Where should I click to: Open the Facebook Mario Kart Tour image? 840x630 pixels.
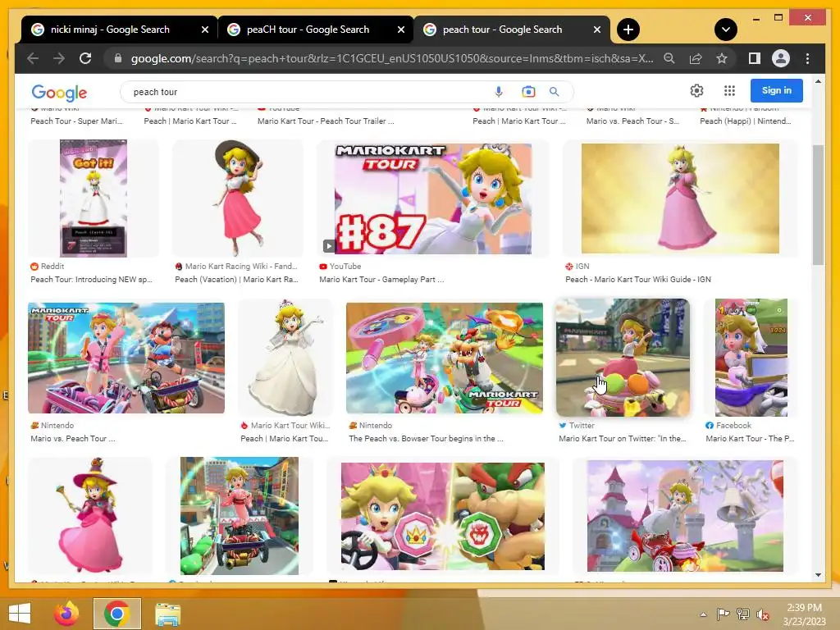pyautogui.click(x=751, y=358)
